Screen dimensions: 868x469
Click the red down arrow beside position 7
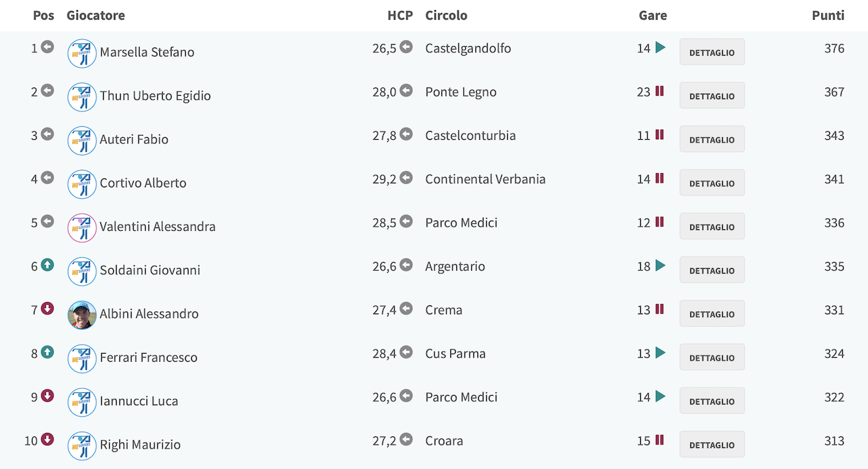[x=47, y=308]
